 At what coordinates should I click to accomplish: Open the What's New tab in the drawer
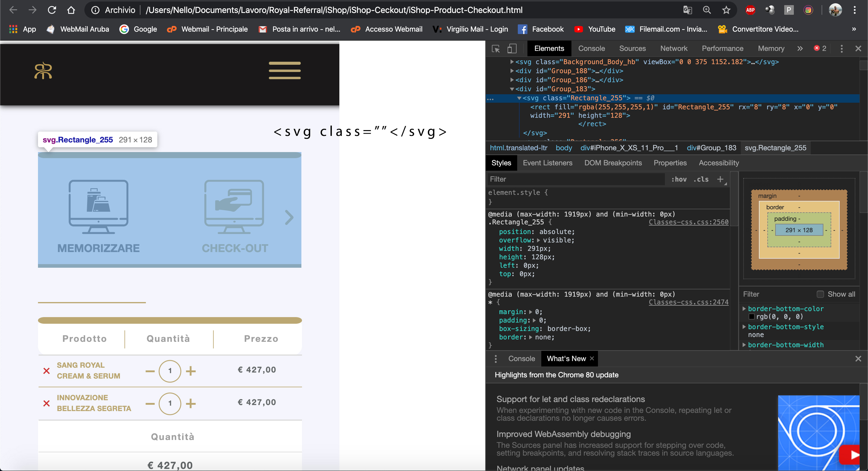point(566,358)
